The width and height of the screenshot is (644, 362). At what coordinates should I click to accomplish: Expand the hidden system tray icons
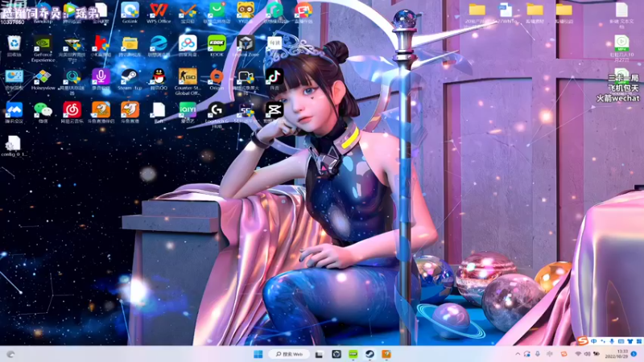coord(518,354)
